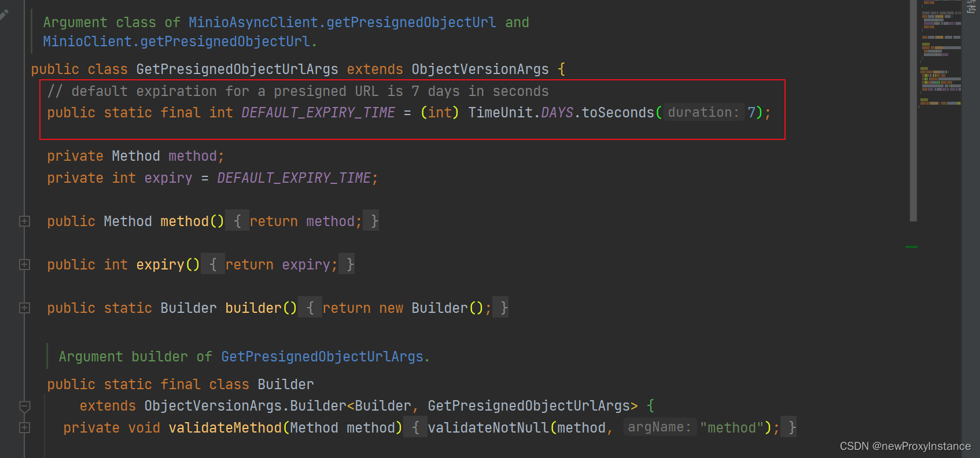The height and width of the screenshot is (458, 980).
Task: Click the 'expiry' field name in its declaration
Action: pos(168,178)
